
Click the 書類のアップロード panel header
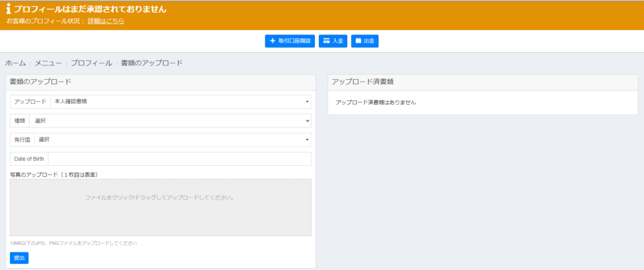tap(40, 82)
